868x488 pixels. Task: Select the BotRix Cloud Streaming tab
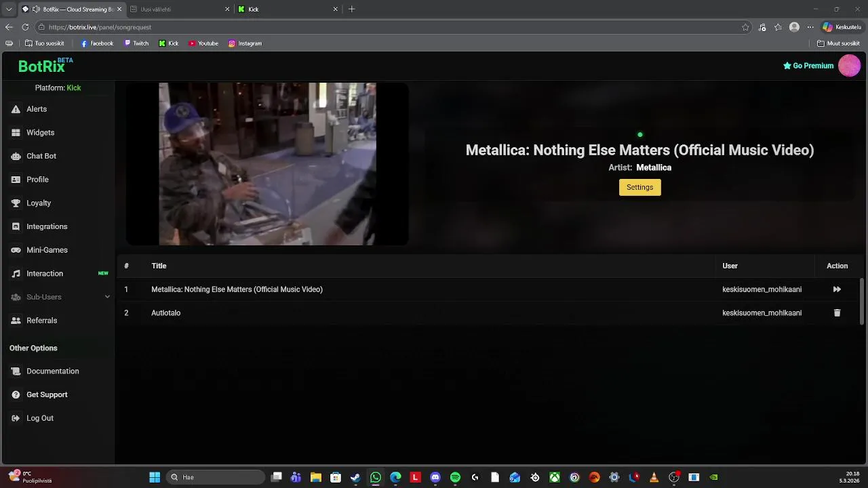point(71,9)
